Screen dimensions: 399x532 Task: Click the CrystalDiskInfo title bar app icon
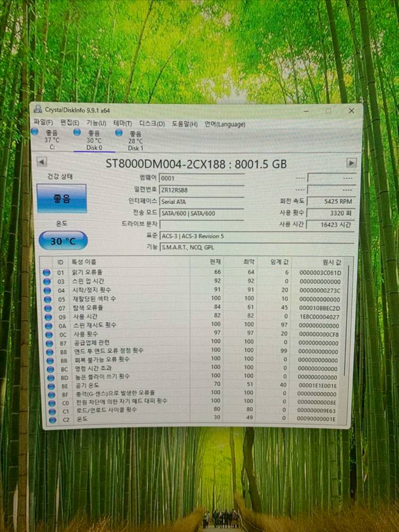tap(38, 109)
